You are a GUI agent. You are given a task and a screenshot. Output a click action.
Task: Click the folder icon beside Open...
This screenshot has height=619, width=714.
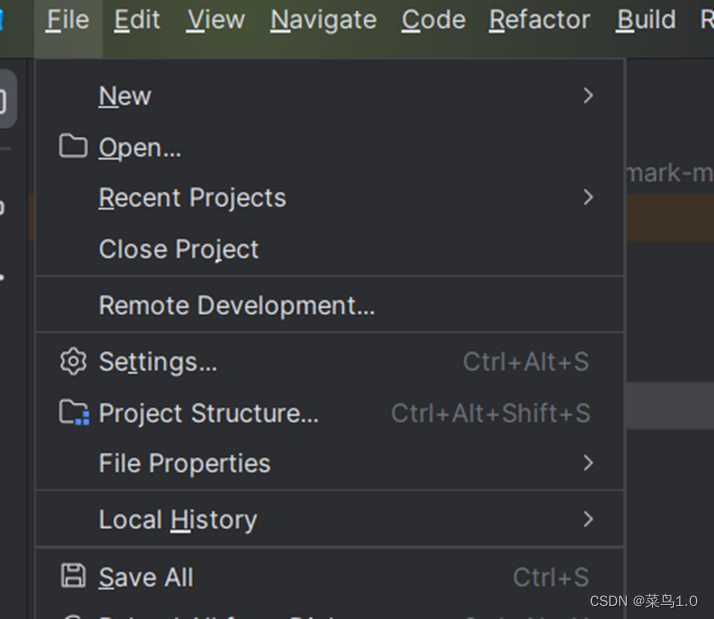coord(73,146)
